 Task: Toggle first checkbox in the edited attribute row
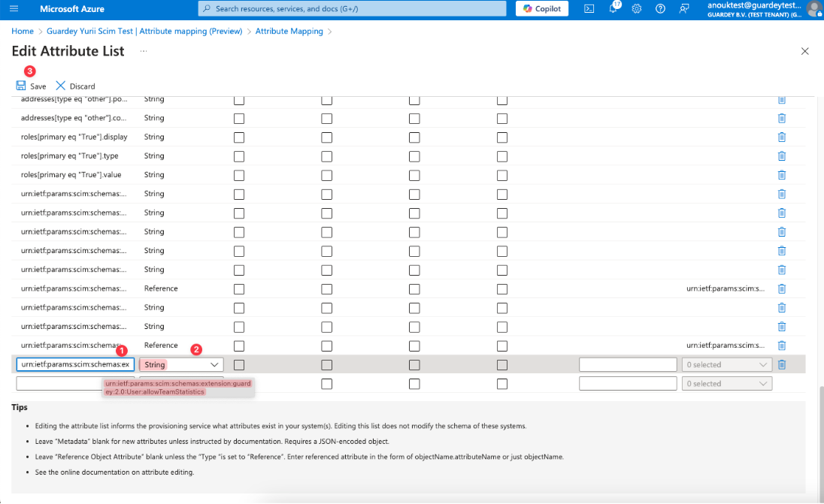coord(239,365)
